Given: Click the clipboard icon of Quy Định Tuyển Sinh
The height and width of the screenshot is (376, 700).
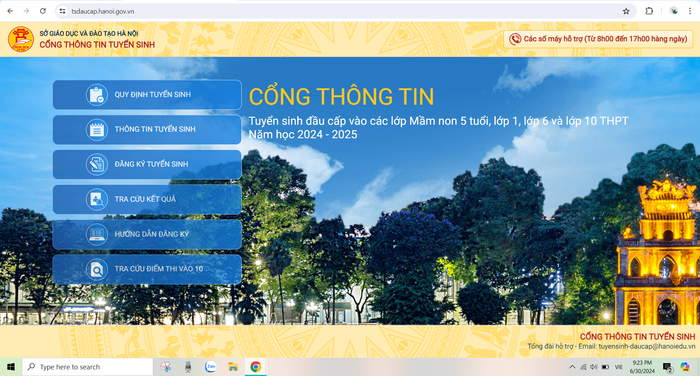Looking at the screenshot, I should (x=97, y=95).
